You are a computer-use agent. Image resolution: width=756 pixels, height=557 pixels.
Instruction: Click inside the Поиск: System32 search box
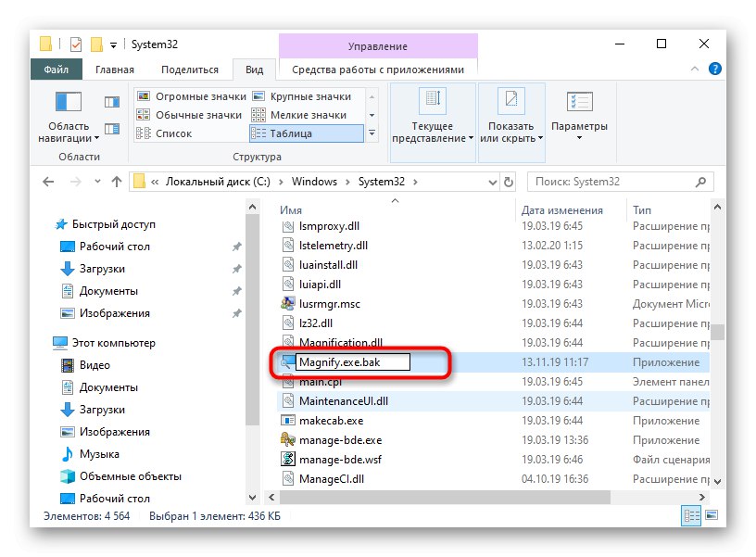coord(611,181)
